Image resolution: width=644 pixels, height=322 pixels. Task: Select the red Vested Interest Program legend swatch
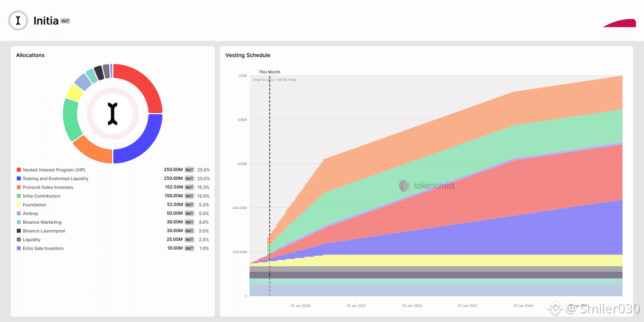tap(19, 170)
